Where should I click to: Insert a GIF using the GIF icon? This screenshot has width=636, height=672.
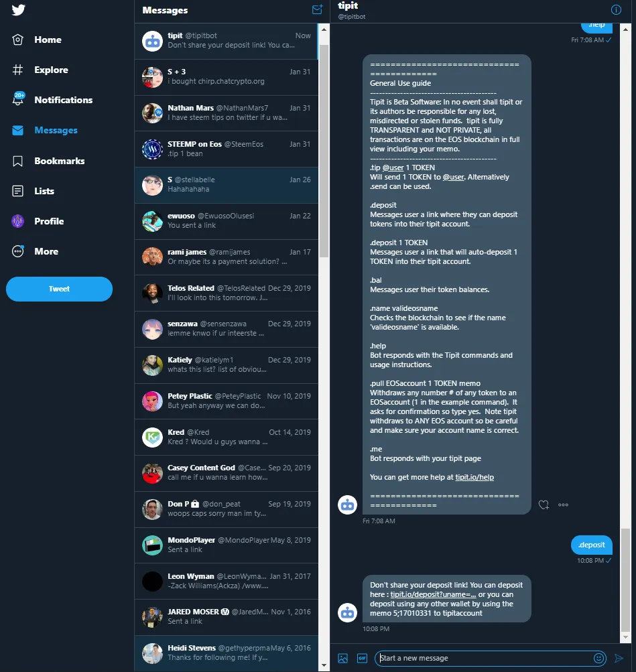362,658
